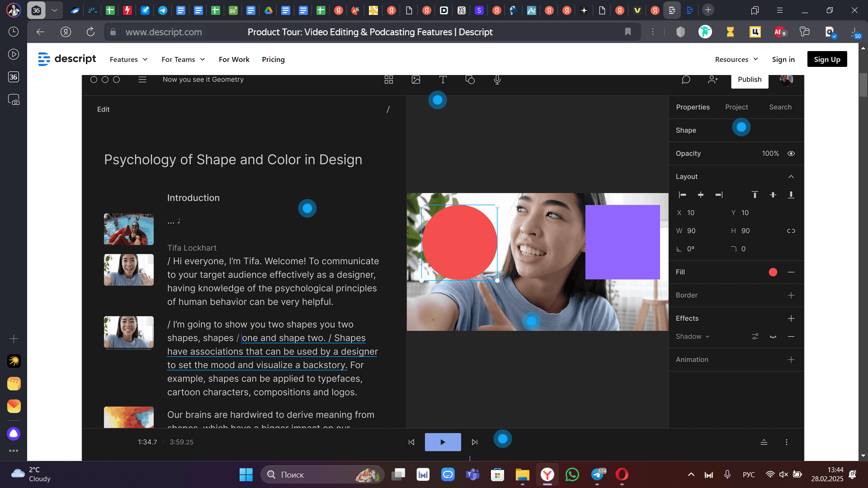Toggle the Opacity eye visibility icon

pyautogui.click(x=791, y=154)
